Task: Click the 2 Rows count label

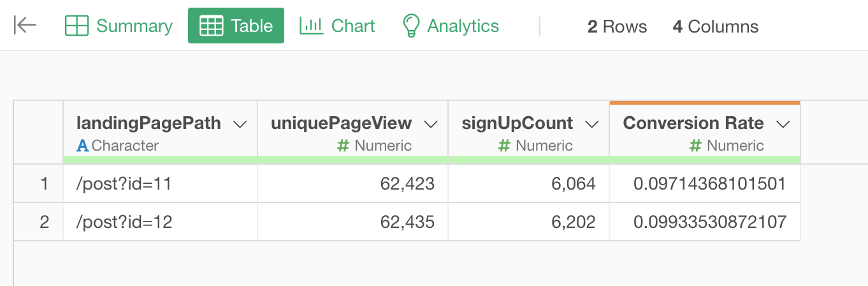Action: (x=617, y=27)
